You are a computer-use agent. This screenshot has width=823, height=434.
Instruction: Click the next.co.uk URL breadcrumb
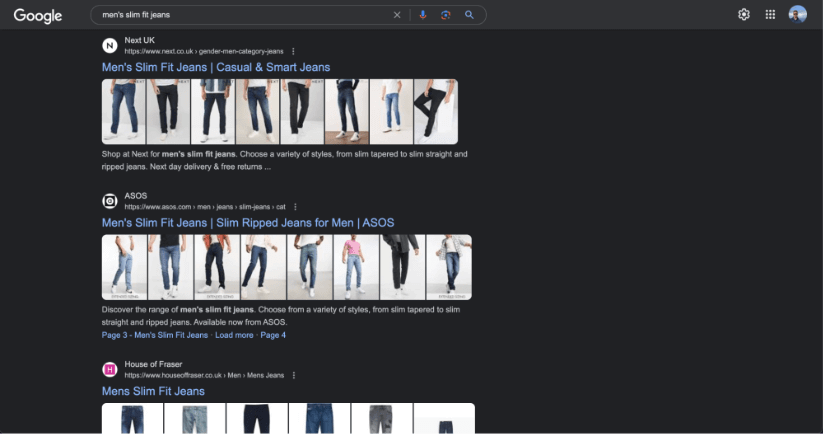click(x=204, y=51)
